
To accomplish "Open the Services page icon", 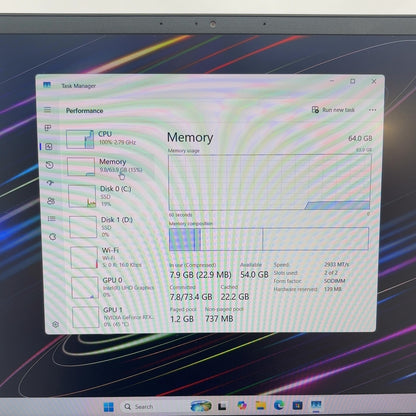I will coord(53,237).
